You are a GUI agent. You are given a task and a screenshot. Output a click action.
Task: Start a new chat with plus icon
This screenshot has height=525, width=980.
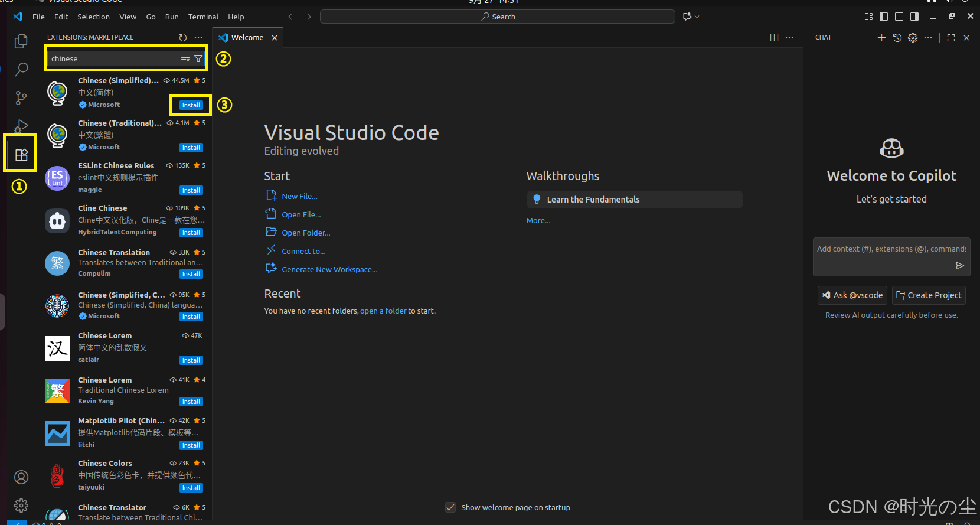[x=881, y=37]
